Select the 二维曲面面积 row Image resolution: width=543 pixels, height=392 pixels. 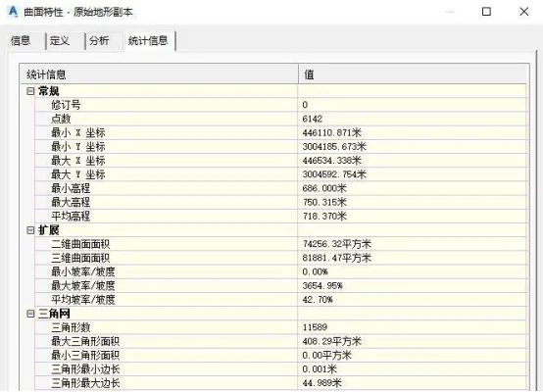[x=280, y=244]
